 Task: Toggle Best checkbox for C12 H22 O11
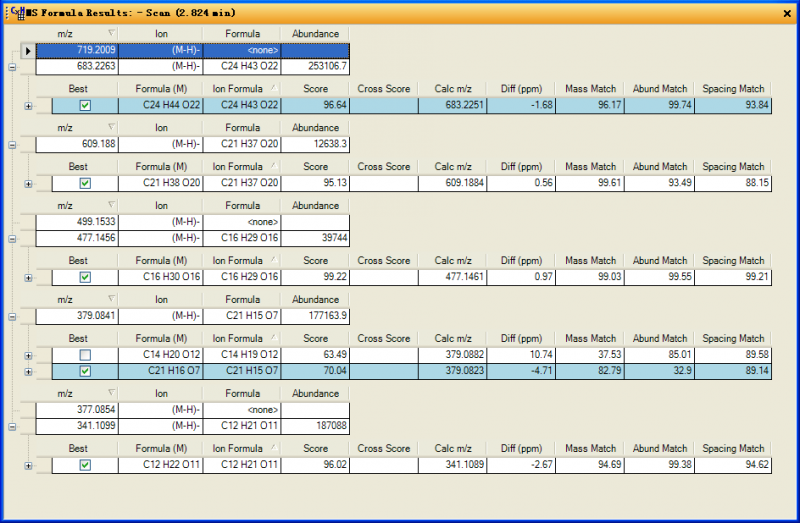click(x=85, y=465)
